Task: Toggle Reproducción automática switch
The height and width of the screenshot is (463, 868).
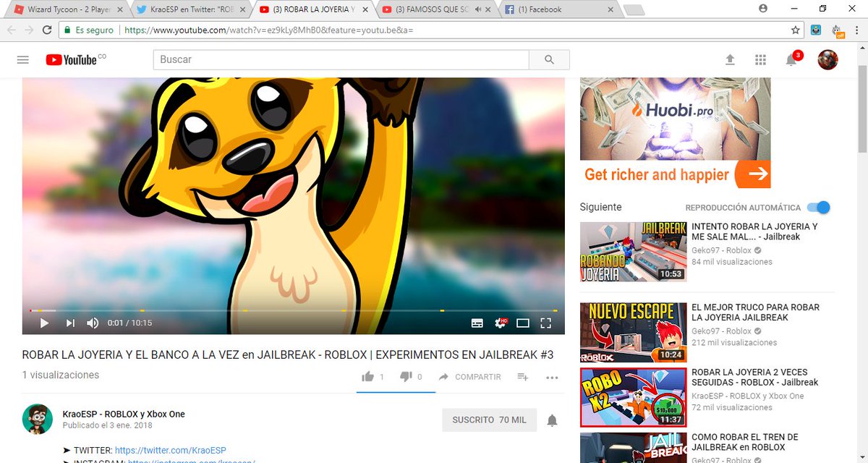Action: 819,208
